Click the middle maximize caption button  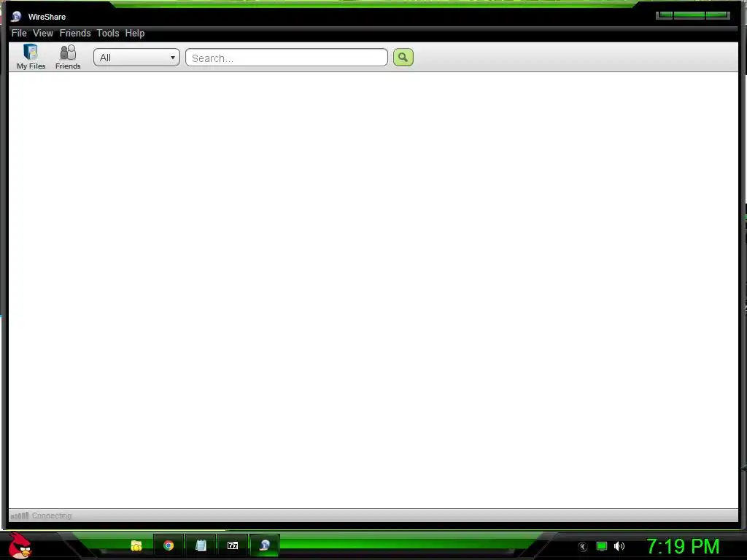click(689, 15)
